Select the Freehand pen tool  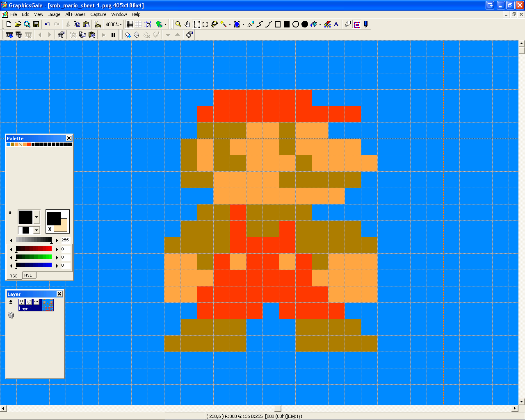[251, 25]
